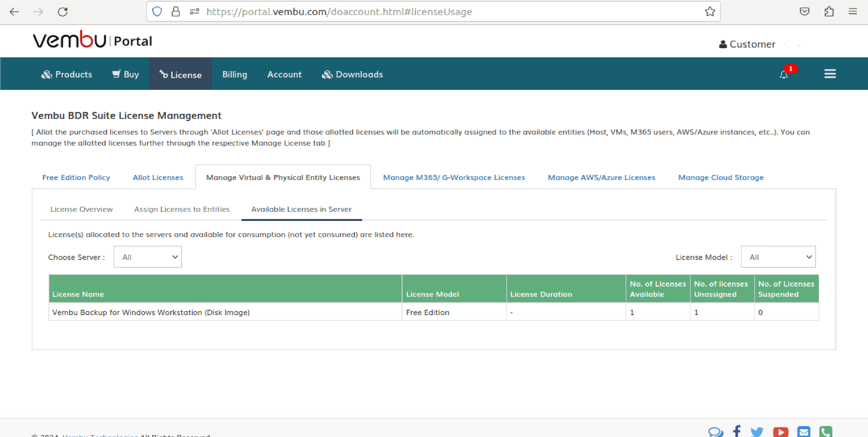Open the Products menu

pyautogui.click(x=66, y=75)
